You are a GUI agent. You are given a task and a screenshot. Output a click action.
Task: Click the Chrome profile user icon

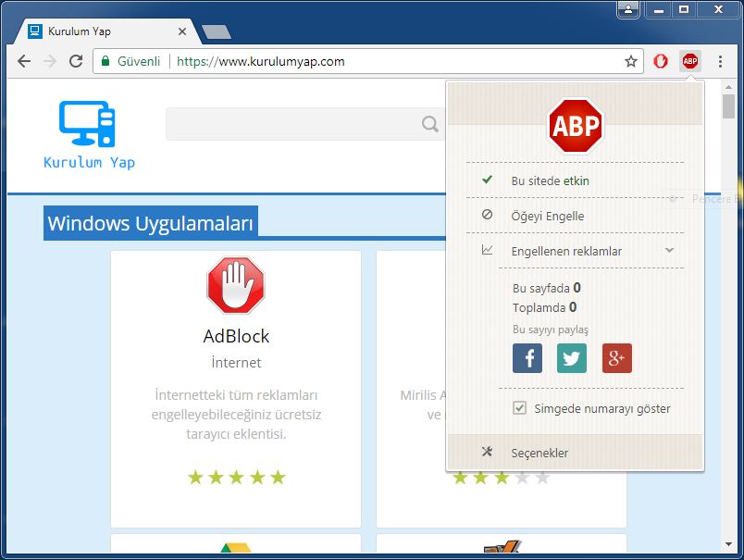[x=628, y=9]
